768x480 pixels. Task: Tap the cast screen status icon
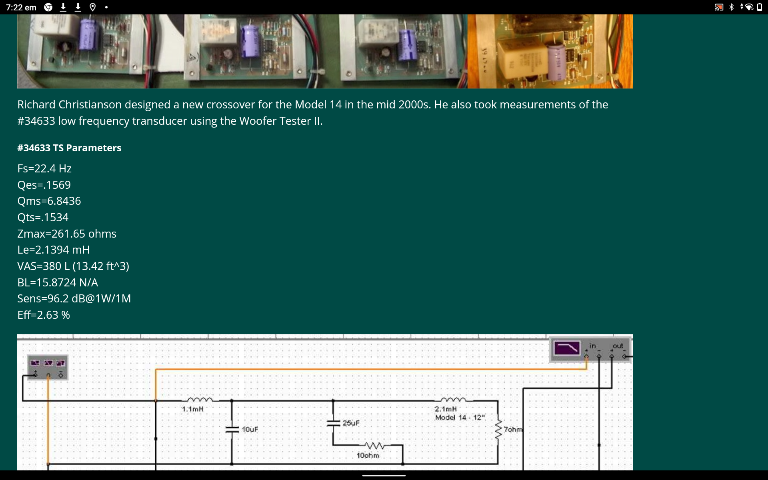(718, 7)
